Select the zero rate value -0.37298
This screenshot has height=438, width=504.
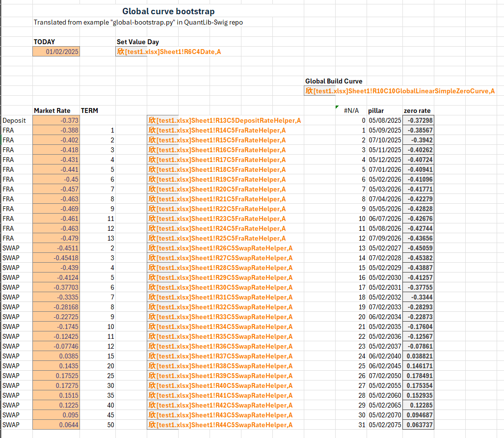click(x=418, y=120)
